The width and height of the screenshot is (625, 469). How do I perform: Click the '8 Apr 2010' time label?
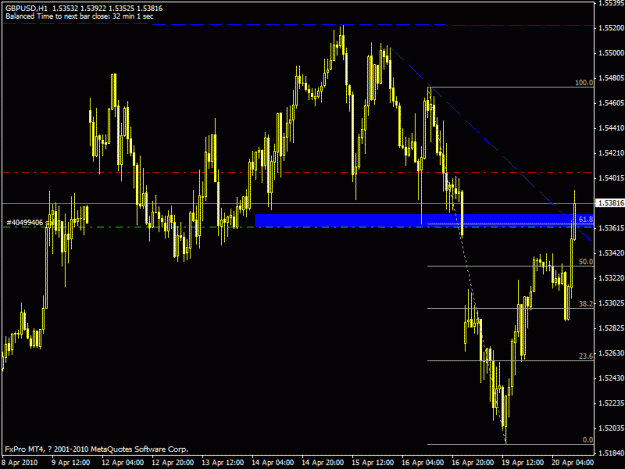[x=20, y=463]
